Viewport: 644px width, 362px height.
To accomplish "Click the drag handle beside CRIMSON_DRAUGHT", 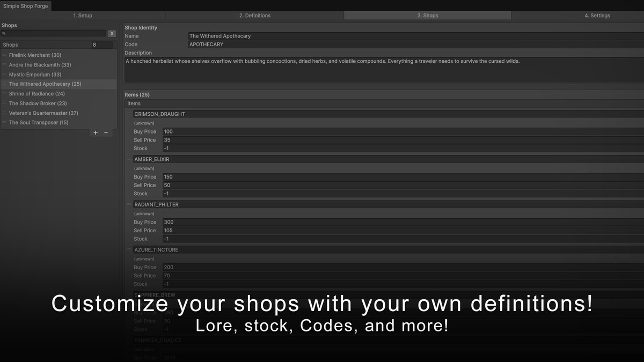I will (x=128, y=114).
